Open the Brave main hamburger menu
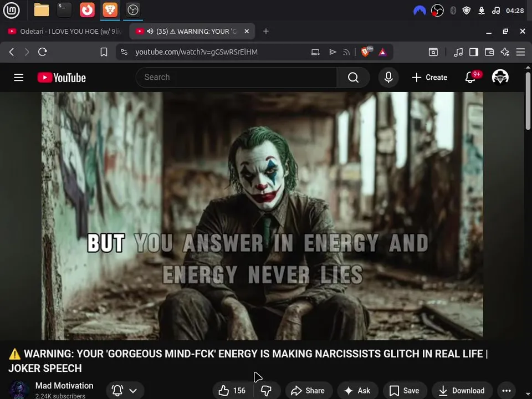532x399 pixels. coord(520,52)
